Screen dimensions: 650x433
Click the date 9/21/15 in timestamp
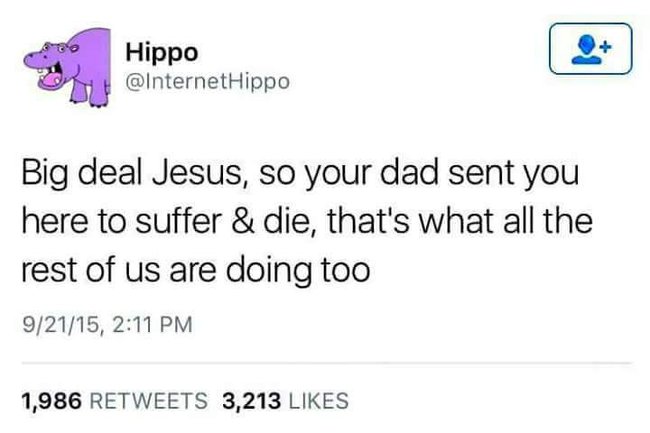tap(61, 324)
